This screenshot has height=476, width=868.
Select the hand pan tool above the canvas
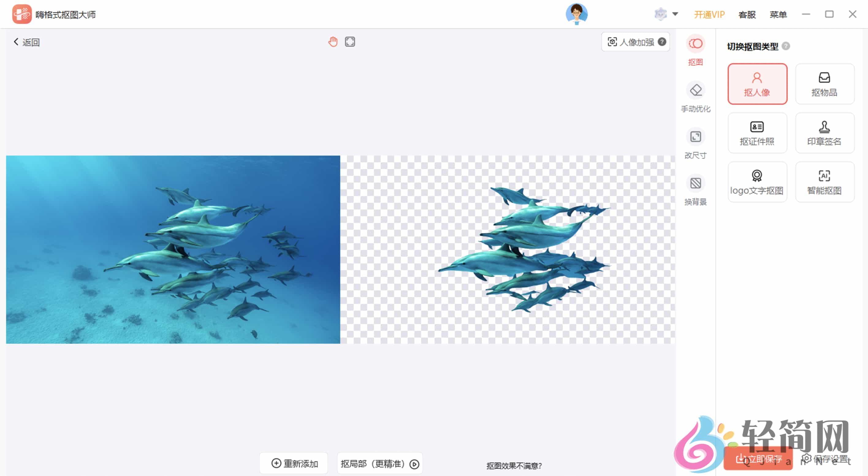pyautogui.click(x=333, y=41)
